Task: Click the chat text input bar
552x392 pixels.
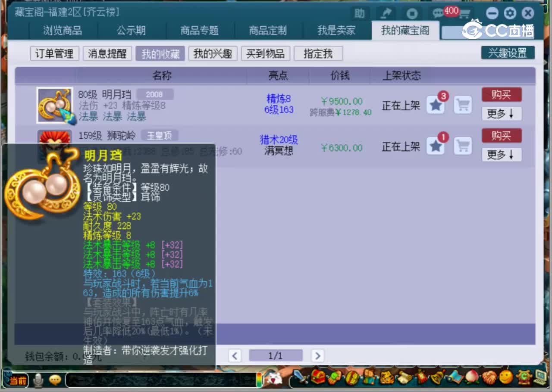Action: [161, 380]
